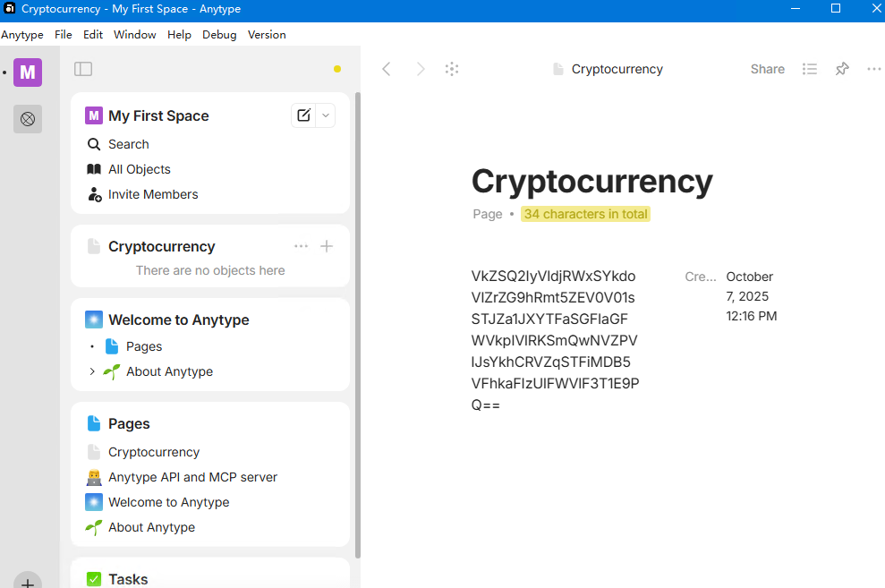This screenshot has height=588, width=885.
Task: Click the Cryptocurrency title in the header bar
Action: [x=617, y=69]
